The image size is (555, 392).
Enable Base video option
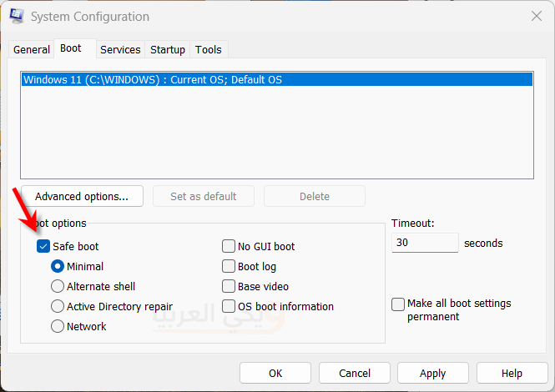click(229, 286)
